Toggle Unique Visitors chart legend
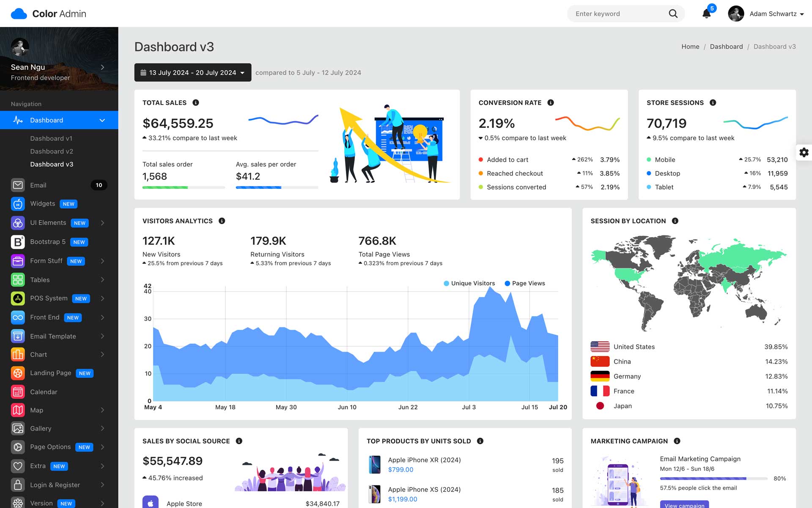This screenshot has height=508, width=812. (x=469, y=283)
